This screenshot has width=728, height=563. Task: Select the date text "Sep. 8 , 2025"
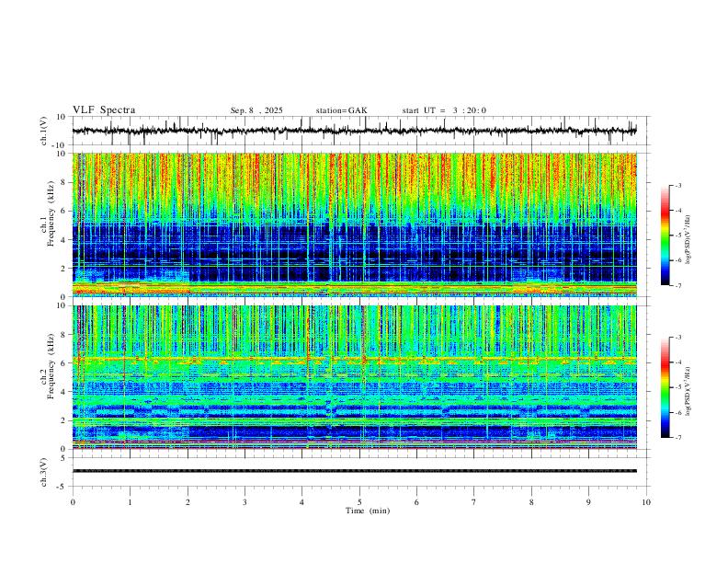(x=256, y=110)
